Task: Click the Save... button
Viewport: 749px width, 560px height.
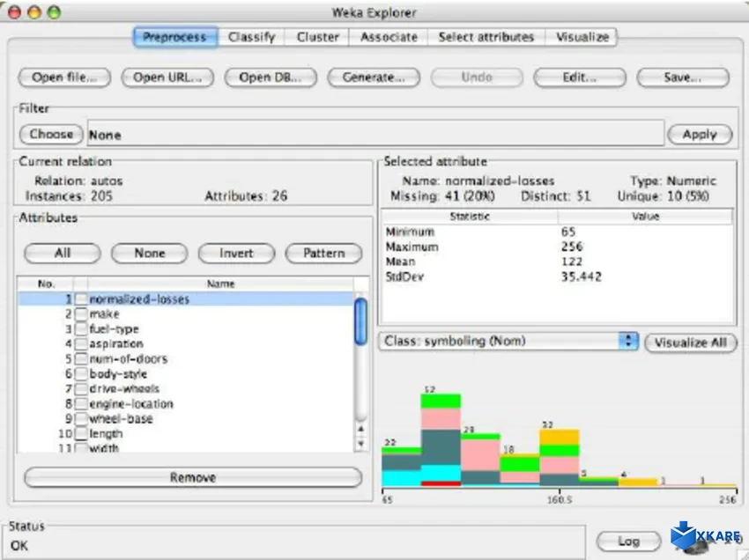Action: click(683, 77)
